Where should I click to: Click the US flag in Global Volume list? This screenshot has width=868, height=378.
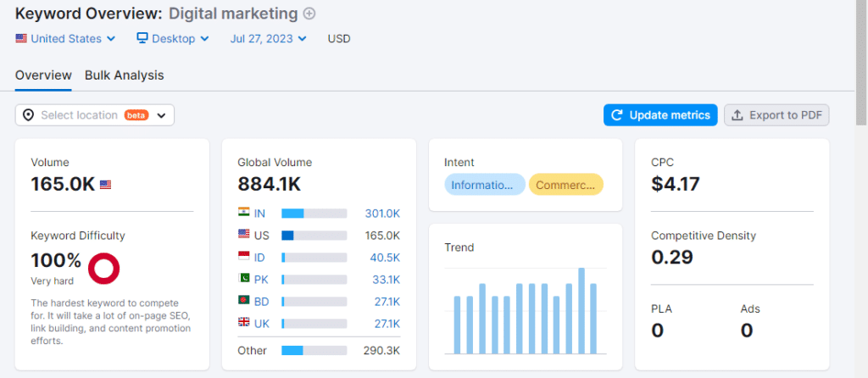[x=243, y=235]
